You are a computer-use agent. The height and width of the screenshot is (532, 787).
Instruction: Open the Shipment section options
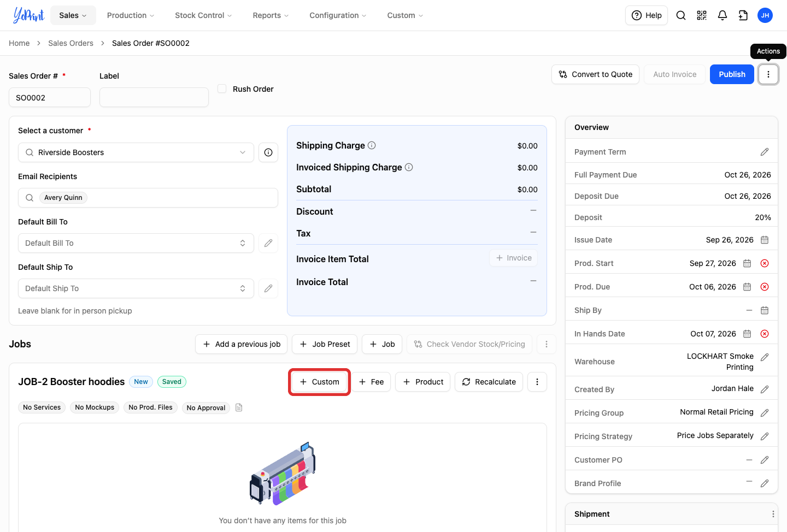tap(773, 514)
